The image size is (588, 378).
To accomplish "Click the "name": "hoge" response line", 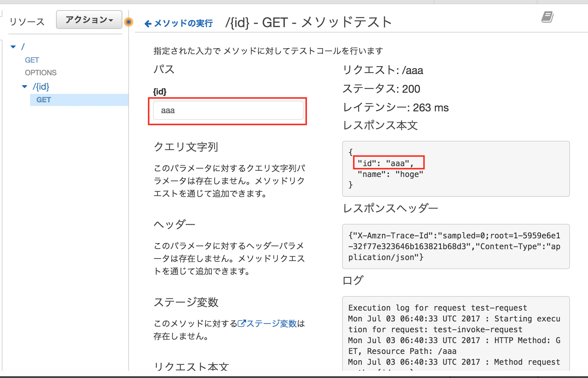I will [x=390, y=174].
